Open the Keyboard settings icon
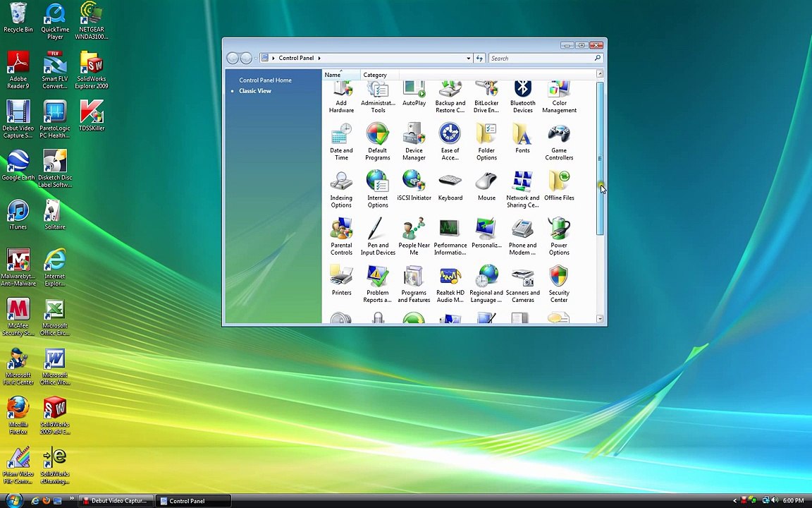This screenshot has height=508, width=812. coord(450,187)
